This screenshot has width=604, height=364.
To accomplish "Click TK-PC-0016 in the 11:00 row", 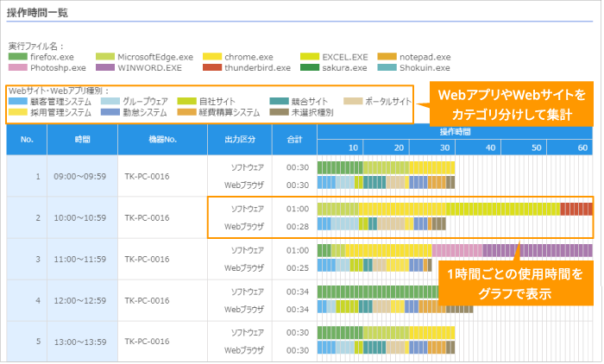I will tap(147, 260).
